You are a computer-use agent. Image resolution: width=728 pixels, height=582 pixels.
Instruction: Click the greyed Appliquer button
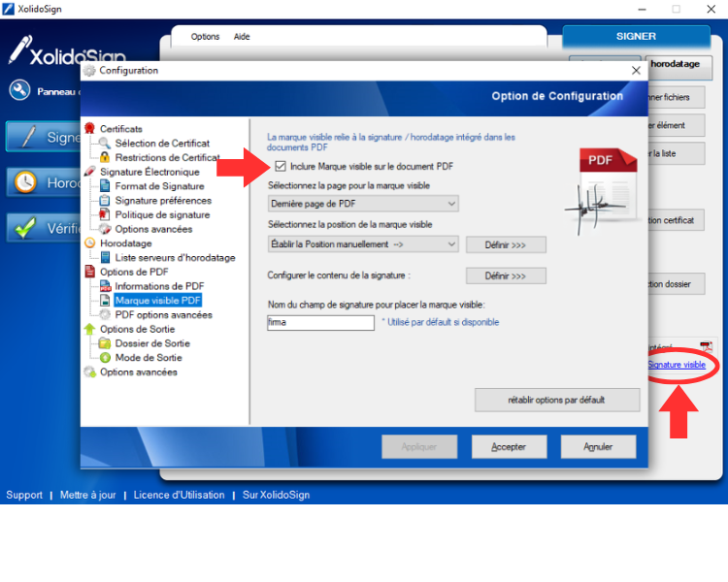pyautogui.click(x=419, y=446)
